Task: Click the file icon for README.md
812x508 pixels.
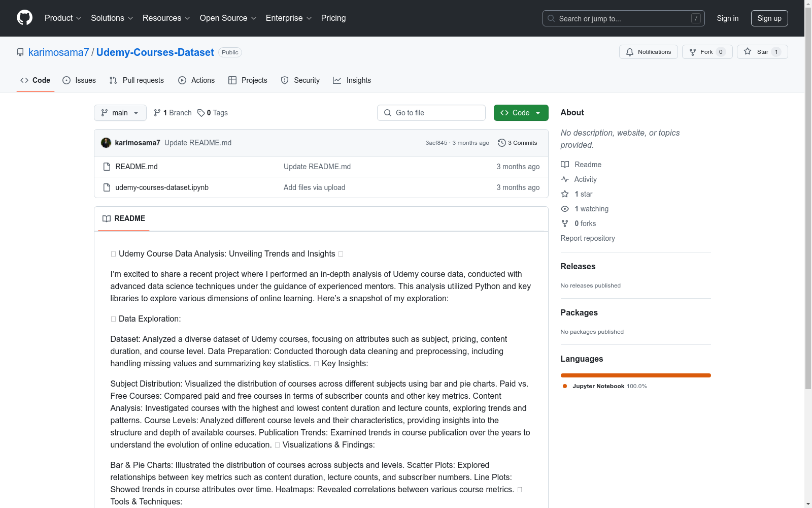Action: click(x=107, y=167)
